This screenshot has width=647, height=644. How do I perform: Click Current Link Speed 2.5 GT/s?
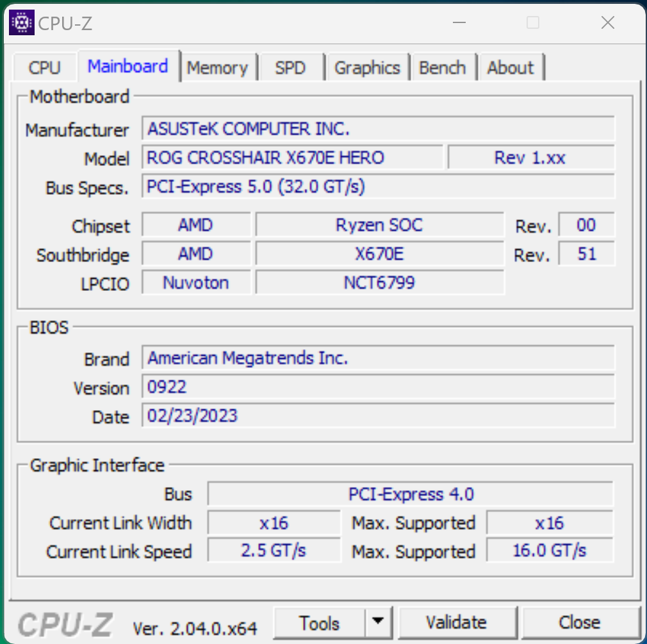(x=274, y=550)
